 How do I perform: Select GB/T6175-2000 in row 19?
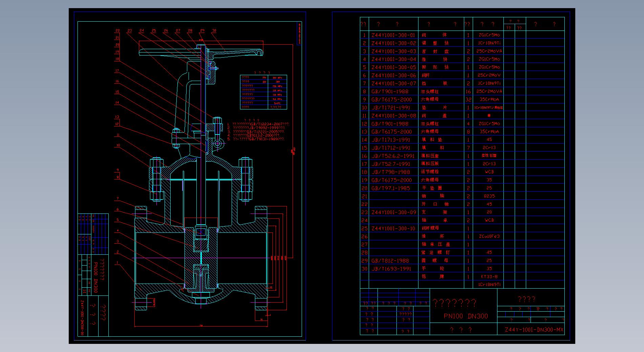click(x=391, y=180)
